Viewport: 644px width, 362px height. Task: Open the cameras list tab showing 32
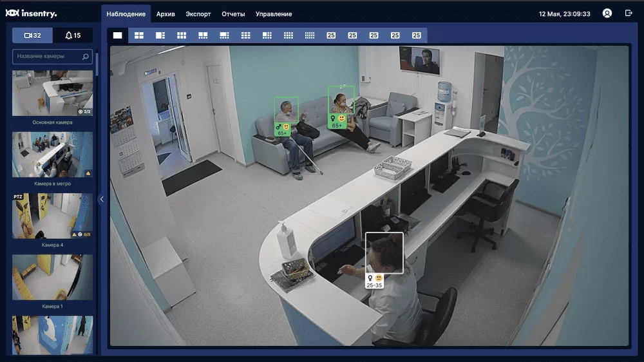[x=32, y=35]
